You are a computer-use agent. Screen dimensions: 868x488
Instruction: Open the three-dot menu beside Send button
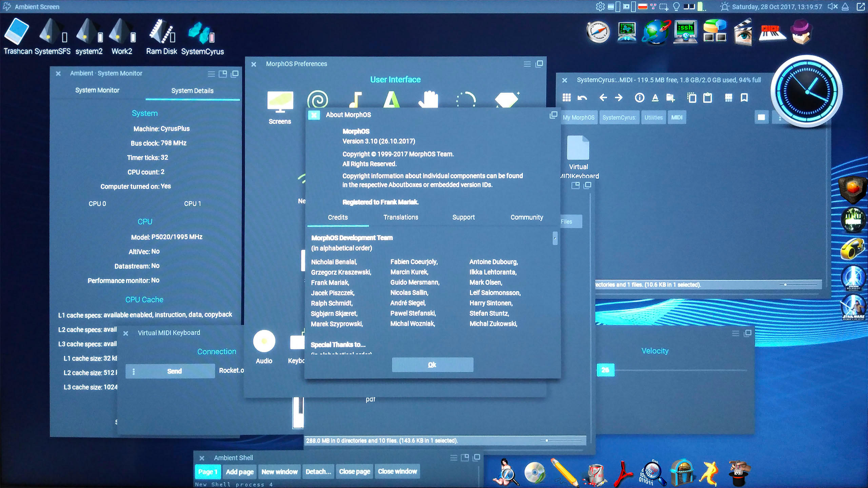point(134,371)
